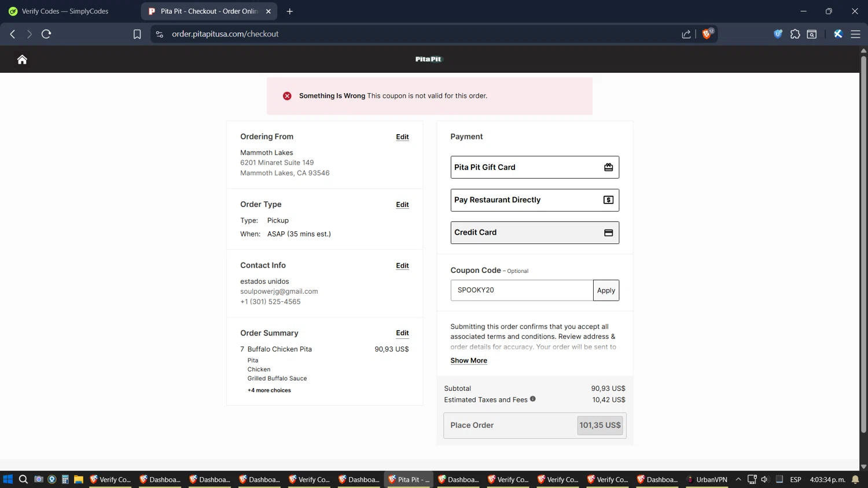This screenshot has width=868, height=488.
Task: Click the Buffalo Chicken Pita item
Action: tap(279, 349)
